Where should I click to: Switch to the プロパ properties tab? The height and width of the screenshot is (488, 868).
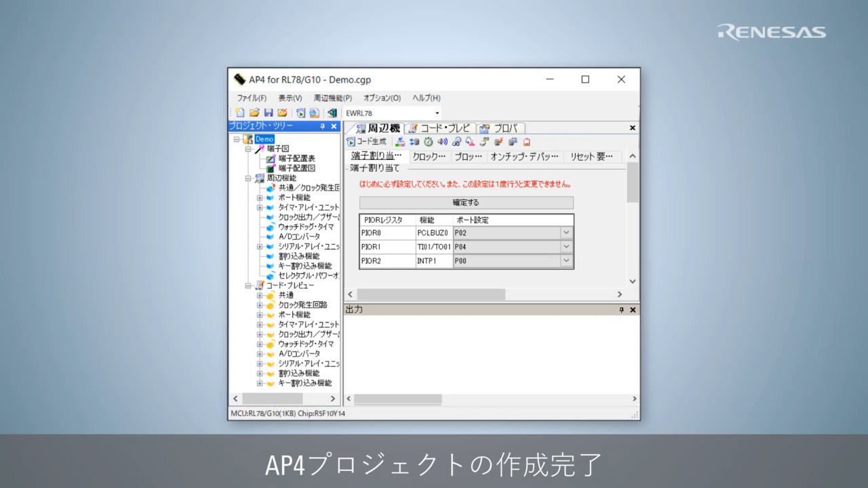[500, 128]
